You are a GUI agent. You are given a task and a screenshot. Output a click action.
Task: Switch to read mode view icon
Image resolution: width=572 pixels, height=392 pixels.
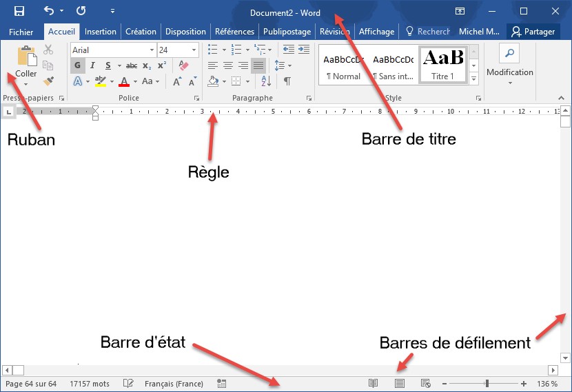[x=374, y=384]
